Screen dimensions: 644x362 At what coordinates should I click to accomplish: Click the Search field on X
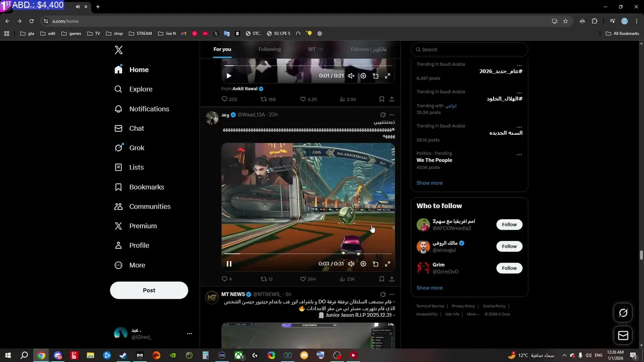tap(469, 49)
